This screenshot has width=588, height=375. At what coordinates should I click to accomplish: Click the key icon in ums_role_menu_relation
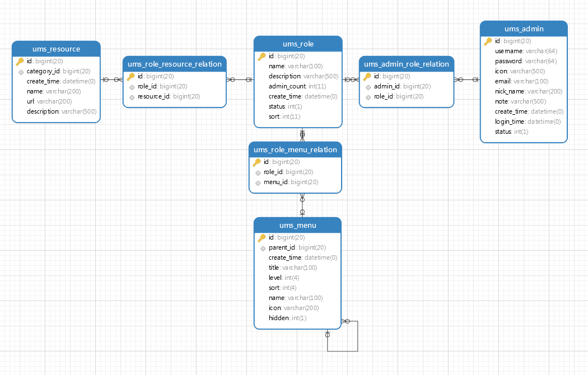[x=256, y=162]
